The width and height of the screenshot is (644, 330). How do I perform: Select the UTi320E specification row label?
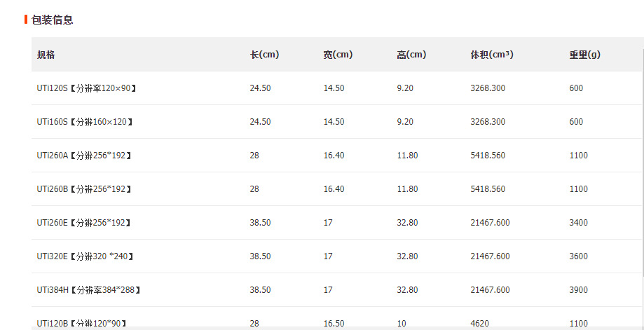click(85, 256)
